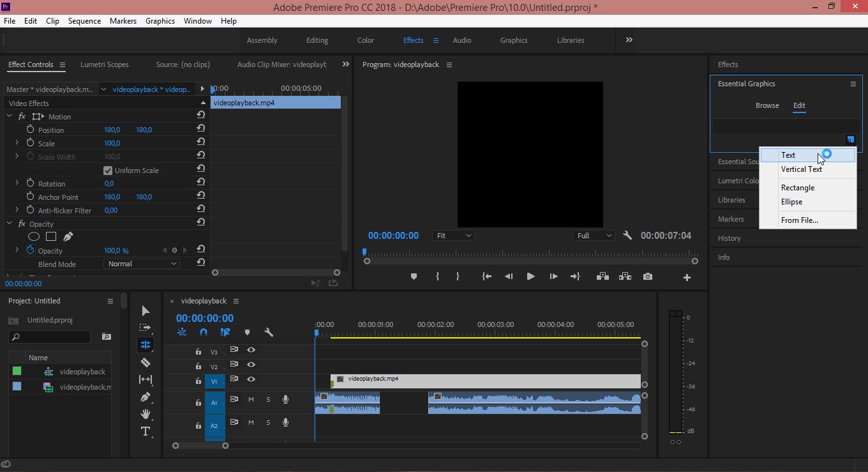Screen dimensions: 868x472
Task: Click the New Layer icon in Essential Graphics
Action: coord(850,140)
